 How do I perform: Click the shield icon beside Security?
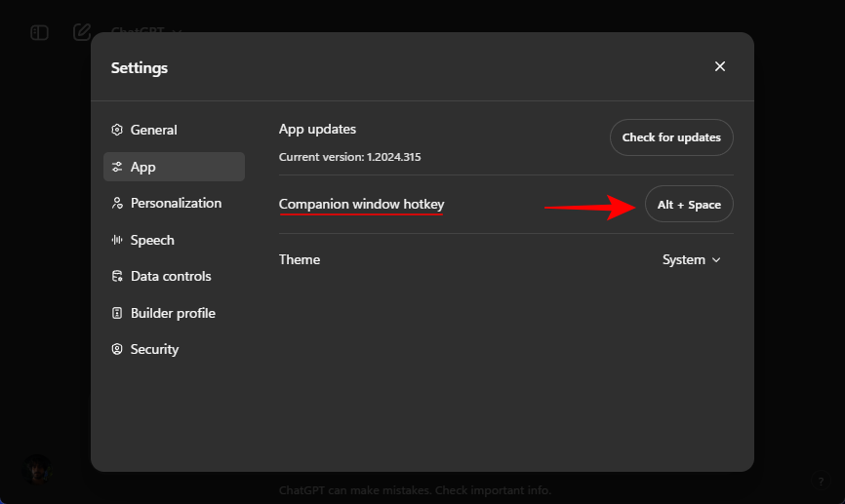coord(117,349)
